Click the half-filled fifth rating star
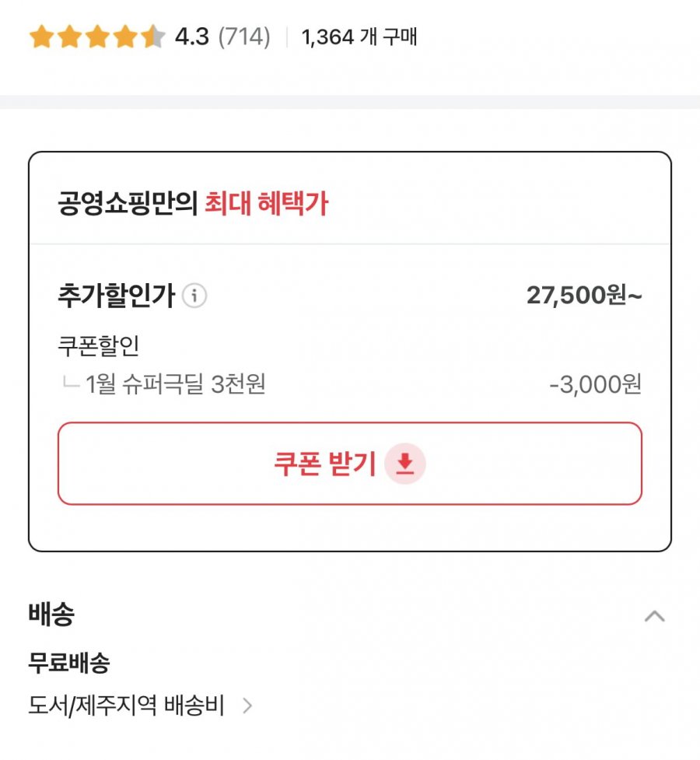The image size is (700, 760). 153,37
